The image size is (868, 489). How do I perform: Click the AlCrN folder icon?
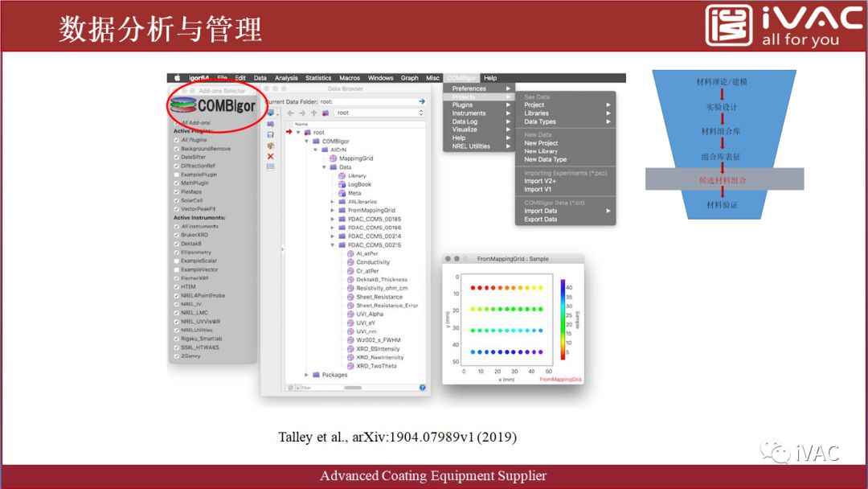325,150
